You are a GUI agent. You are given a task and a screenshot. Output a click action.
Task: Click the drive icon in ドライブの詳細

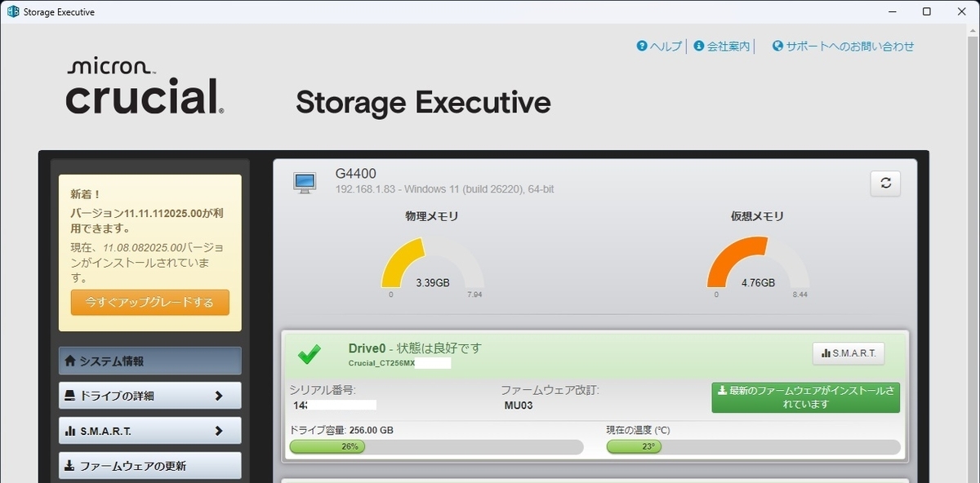[x=70, y=396]
